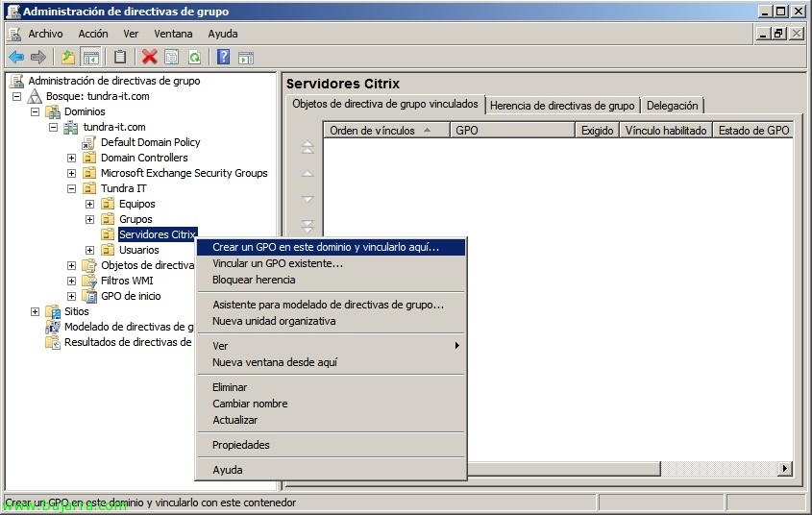Screen dimensions: 812x515
Task: Toggle the Show/Hide console tree icon
Action: tap(90, 57)
